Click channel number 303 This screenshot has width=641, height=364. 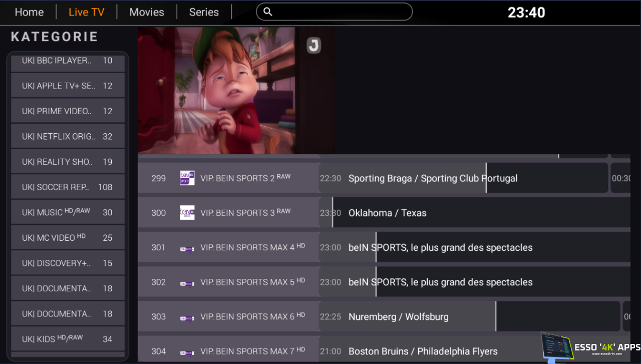[x=158, y=316]
